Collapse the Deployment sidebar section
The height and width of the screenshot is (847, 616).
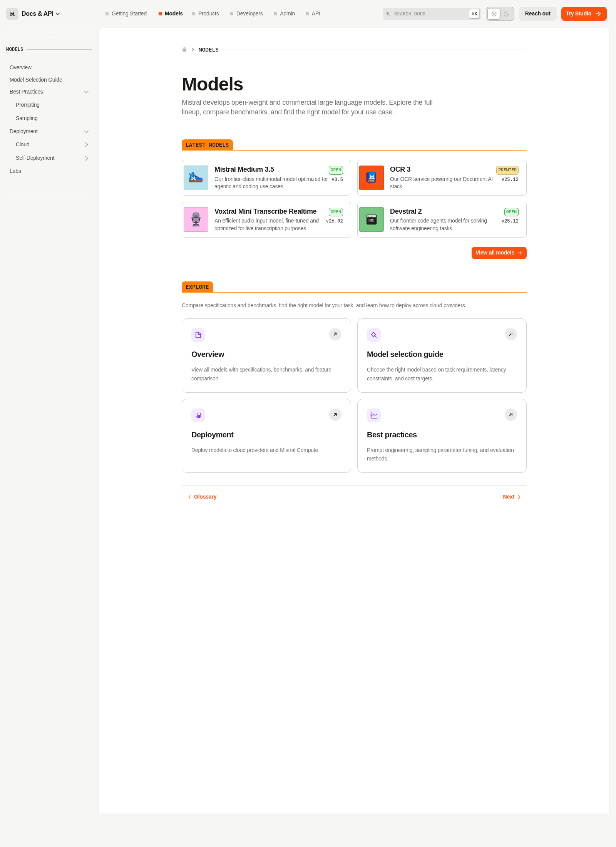pyautogui.click(x=86, y=132)
